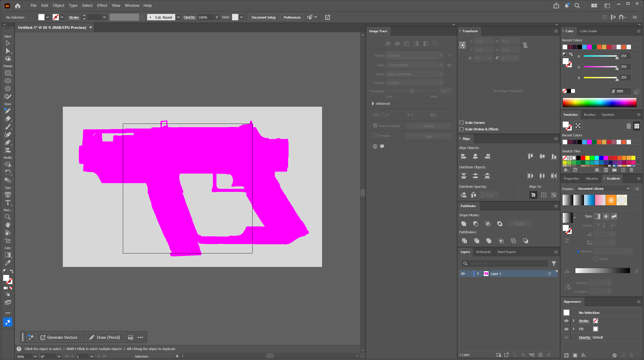Image resolution: width=644 pixels, height=360 pixels.
Task: Switch to the Brushes tab
Action: point(589,115)
